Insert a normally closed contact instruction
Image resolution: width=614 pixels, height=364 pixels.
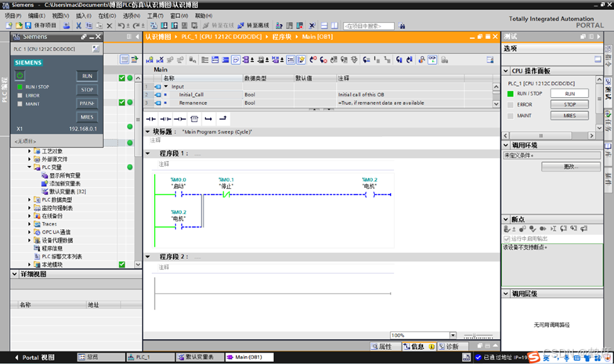165,118
